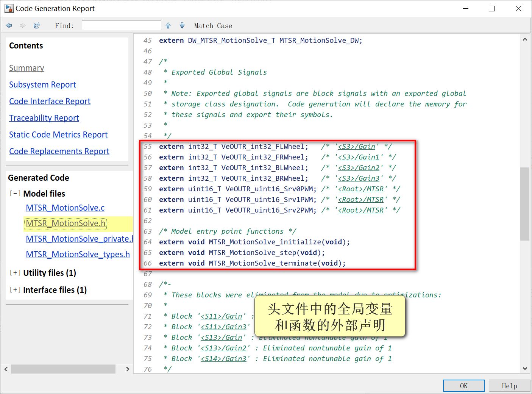The height and width of the screenshot is (394, 532).
Task: Click the VeOUTR_uint16_Srv0PWM variable name
Action: pos(269,189)
